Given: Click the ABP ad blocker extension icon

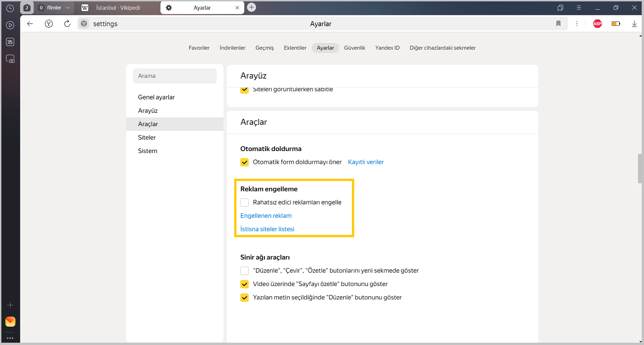Looking at the screenshot, I should pyautogui.click(x=597, y=24).
